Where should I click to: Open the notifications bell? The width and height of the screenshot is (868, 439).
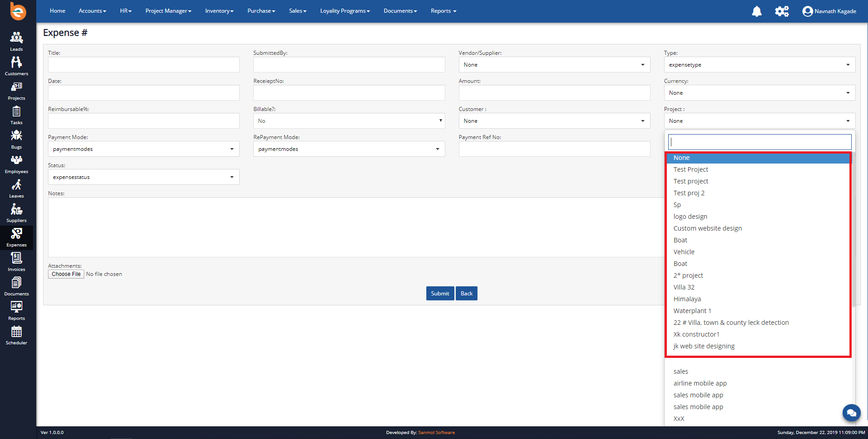(x=757, y=11)
